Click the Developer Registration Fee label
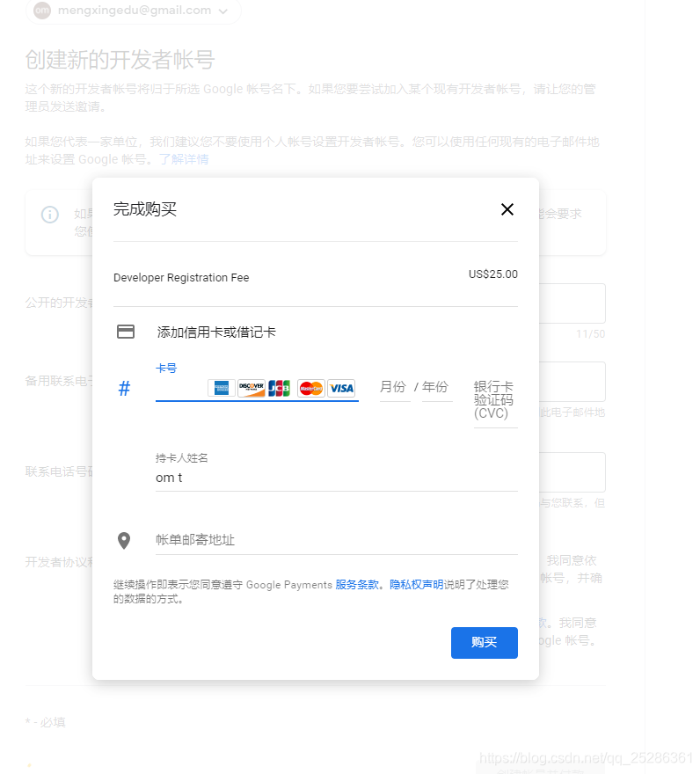 point(181,278)
